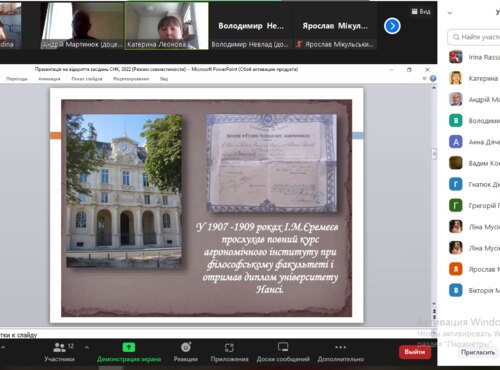
Task: Select Катерина Леонова video tile
Action: click(x=167, y=26)
